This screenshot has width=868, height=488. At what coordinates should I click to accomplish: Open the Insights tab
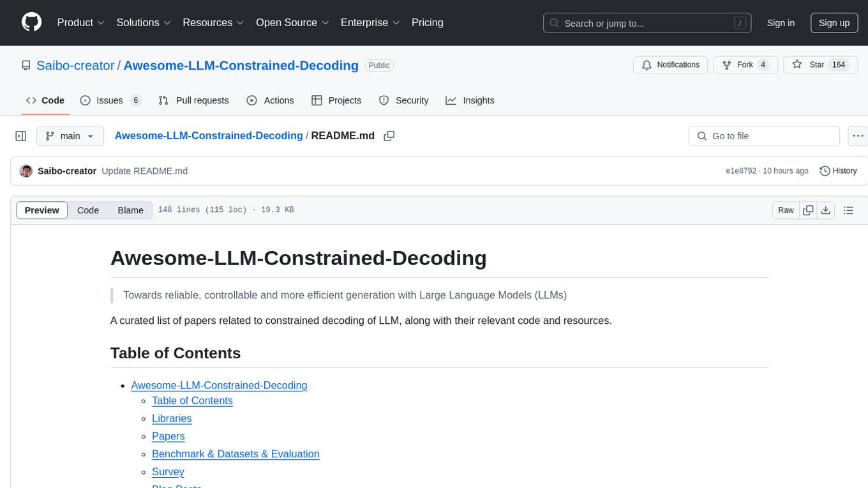[x=470, y=100]
